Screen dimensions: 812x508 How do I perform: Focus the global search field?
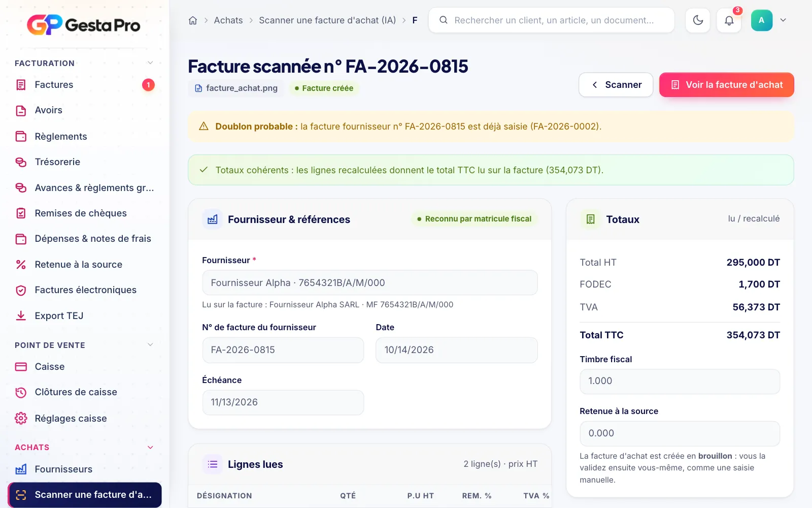point(552,20)
